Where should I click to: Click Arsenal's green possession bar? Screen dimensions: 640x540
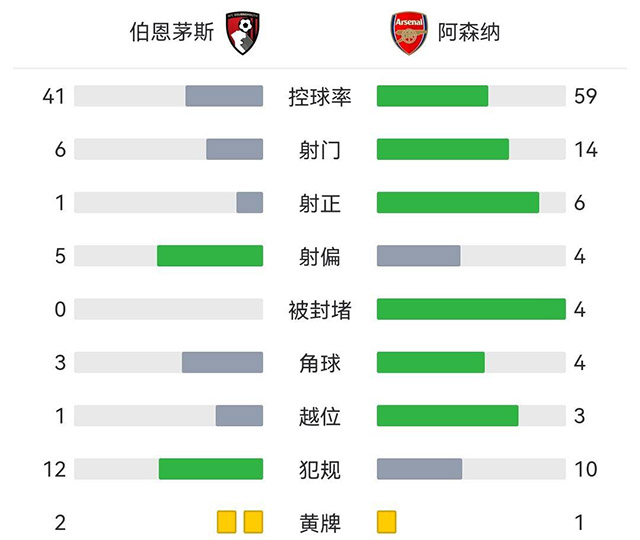(x=432, y=96)
